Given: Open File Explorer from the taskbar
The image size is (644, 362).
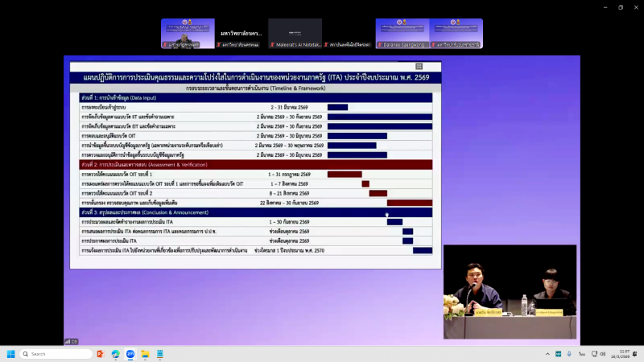Looking at the screenshot, I should [x=146, y=354].
